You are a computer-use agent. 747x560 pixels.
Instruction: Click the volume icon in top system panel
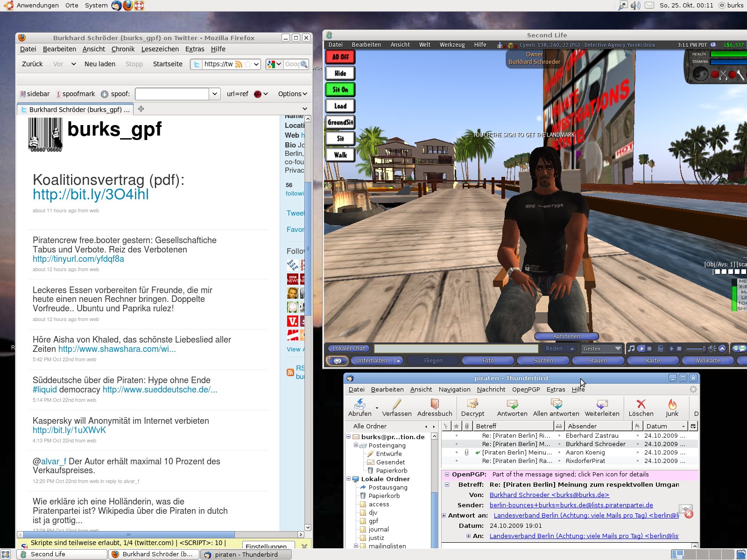pyautogui.click(x=635, y=6)
